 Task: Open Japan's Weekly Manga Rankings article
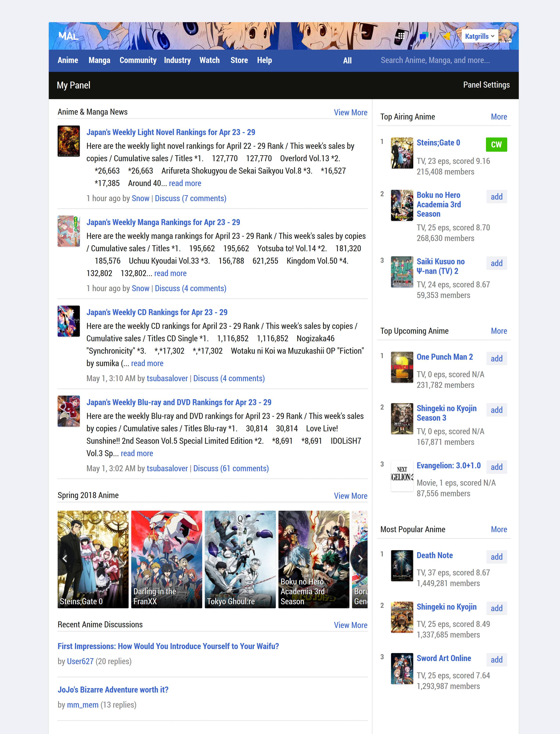pyautogui.click(x=163, y=222)
